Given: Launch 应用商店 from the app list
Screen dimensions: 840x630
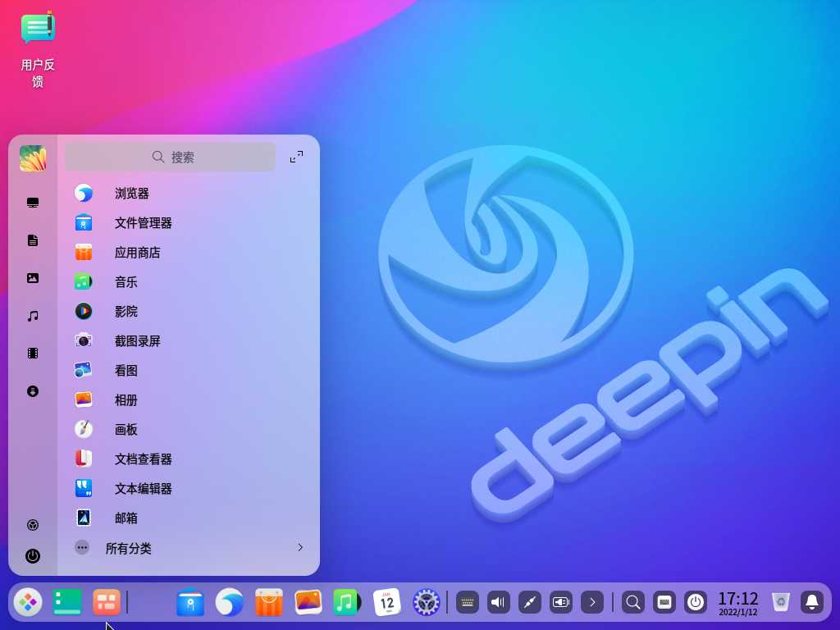Looking at the screenshot, I should 189,253.
